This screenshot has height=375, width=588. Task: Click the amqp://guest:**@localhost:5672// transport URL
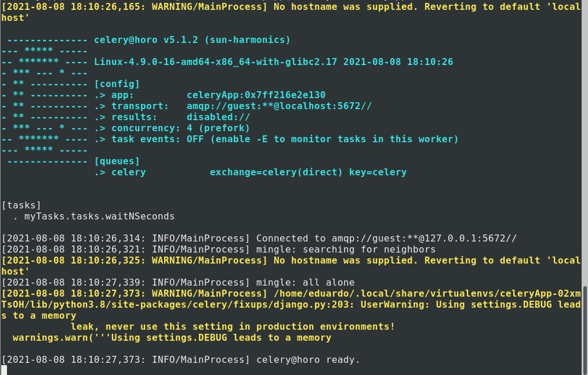point(279,106)
